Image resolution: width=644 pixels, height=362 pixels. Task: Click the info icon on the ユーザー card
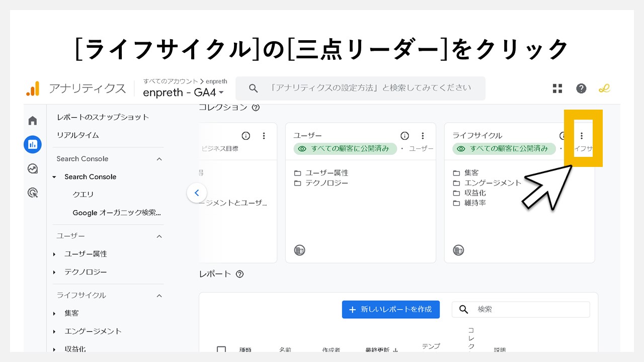pos(405,135)
